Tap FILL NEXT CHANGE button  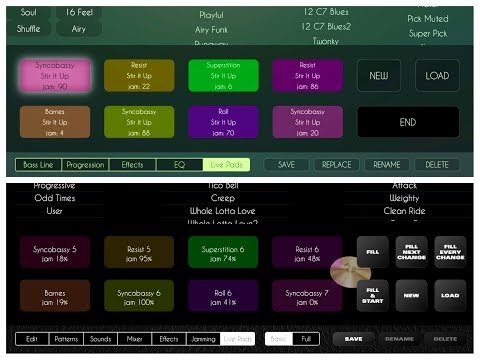click(411, 252)
